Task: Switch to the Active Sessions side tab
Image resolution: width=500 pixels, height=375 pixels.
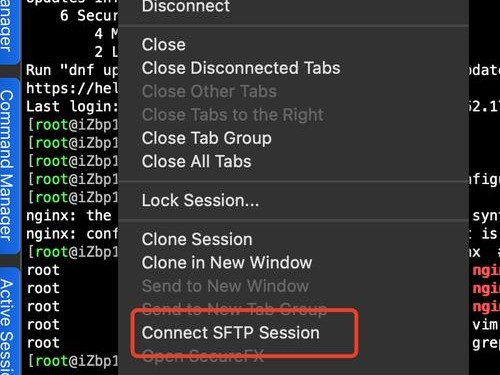Action: 9,322
